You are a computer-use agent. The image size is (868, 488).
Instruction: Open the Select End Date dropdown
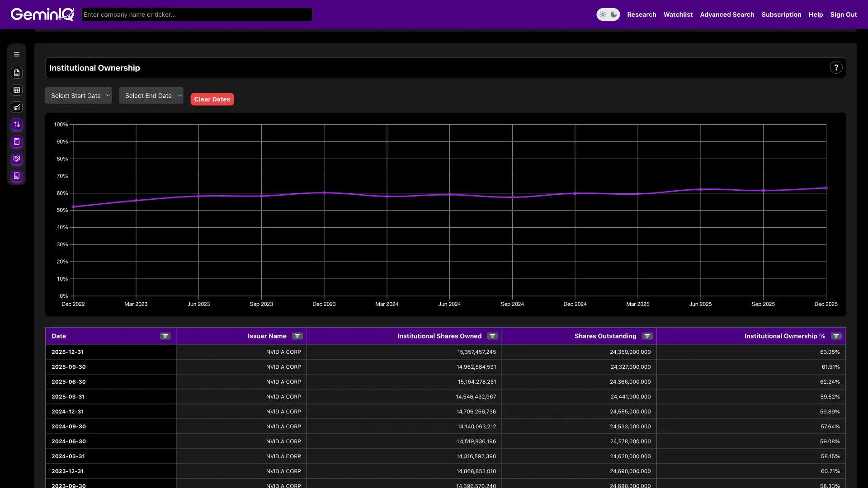[151, 95]
